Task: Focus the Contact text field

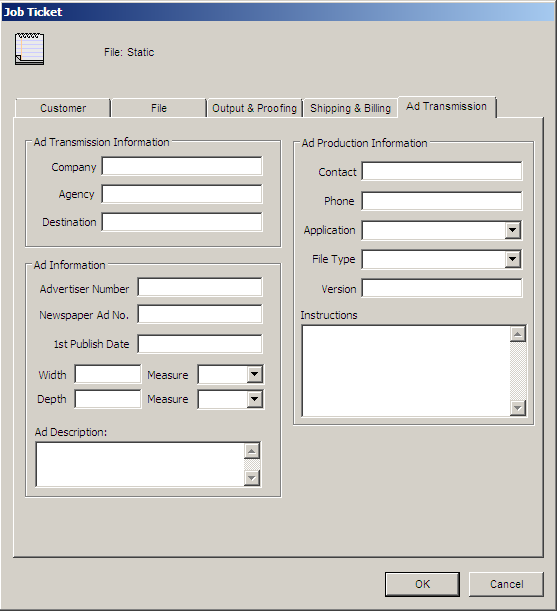Action: point(442,171)
